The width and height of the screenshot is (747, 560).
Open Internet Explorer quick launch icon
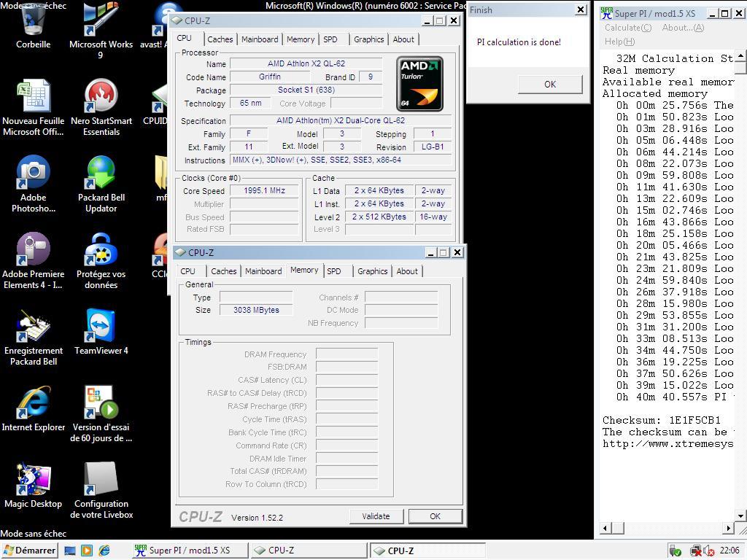coord(104,551)
